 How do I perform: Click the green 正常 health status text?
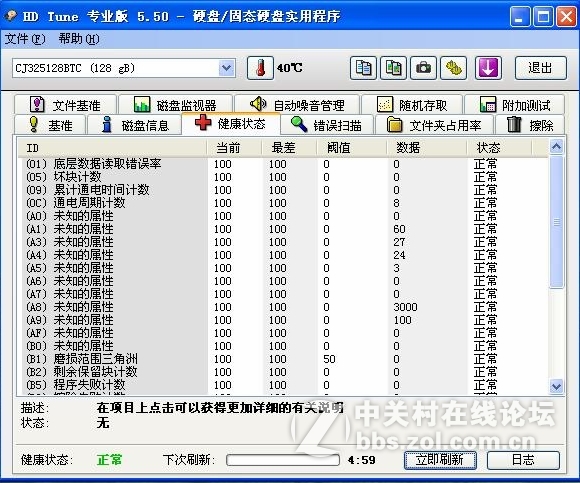coord(109,460)
